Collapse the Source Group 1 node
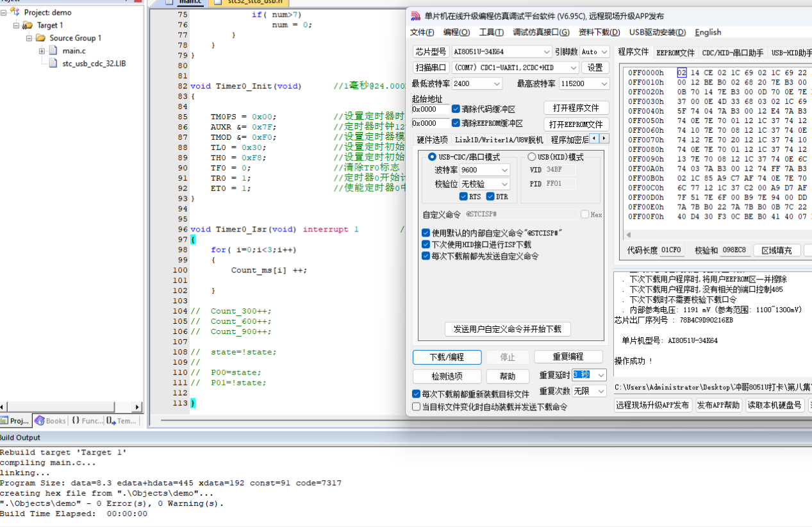This screenshot has width=812, height=527. pos(29,38)
